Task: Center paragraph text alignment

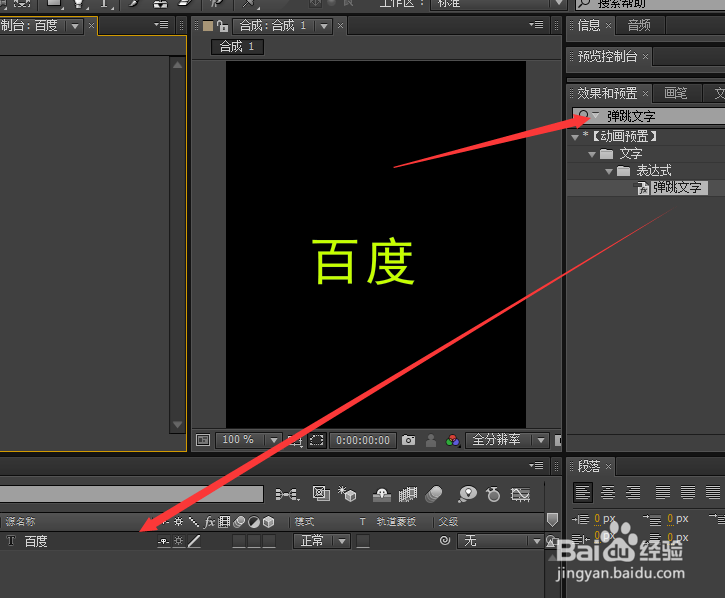Action: coord(608,492)
